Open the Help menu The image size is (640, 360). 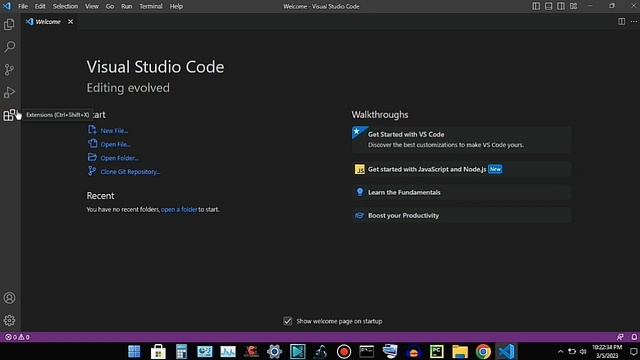pos(176,6)
